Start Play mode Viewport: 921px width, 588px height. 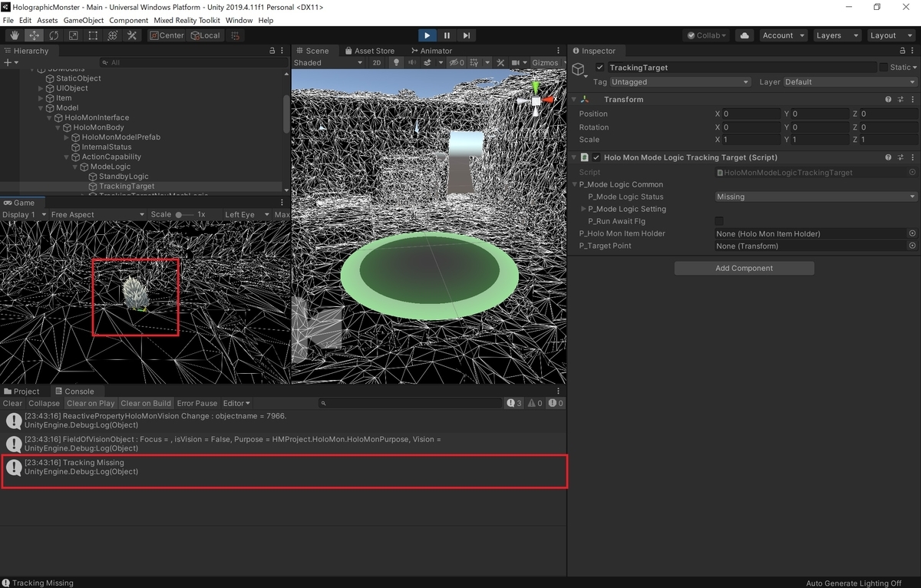(427, 35)
